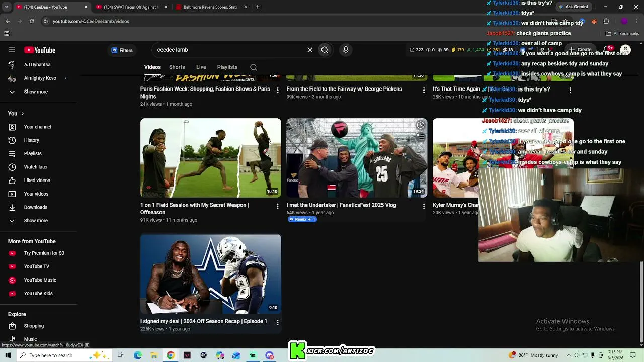The height and width of the screenshot is (362, 644).
Task: Switch to Baltimore Ravens Scores browser tab
Action: coord(211,7)
